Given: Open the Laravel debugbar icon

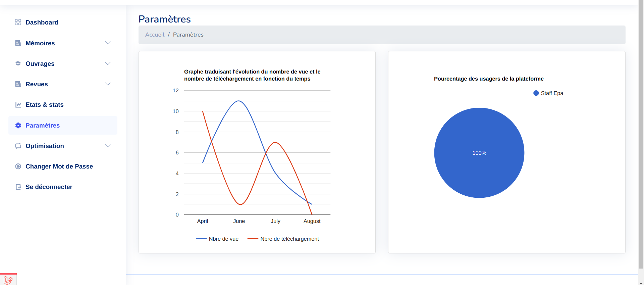Looking at the screenshot, I should click(x=8, y=280).
